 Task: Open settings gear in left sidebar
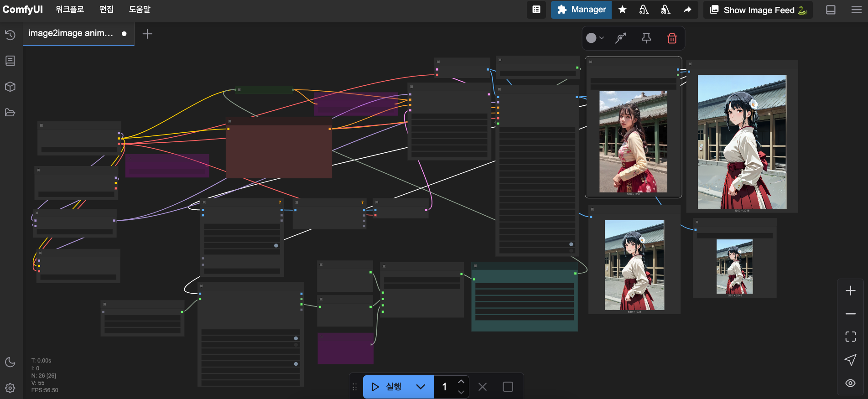pos(10,388)
